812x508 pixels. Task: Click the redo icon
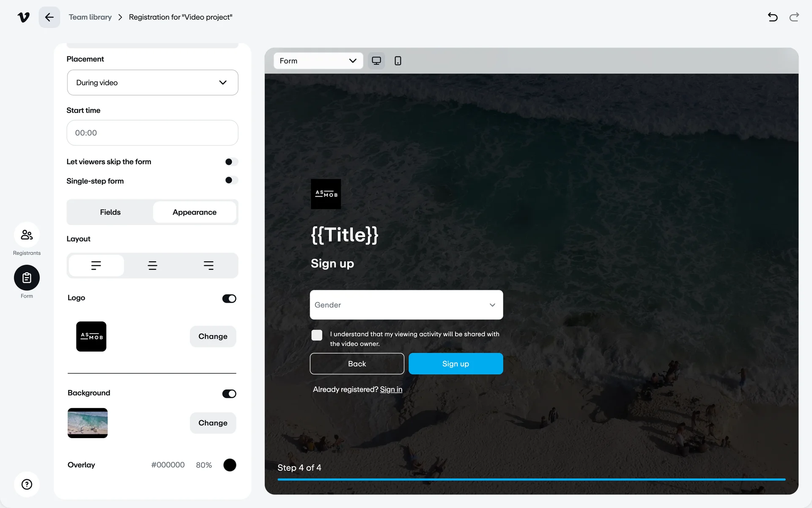[x=794, y=17]
